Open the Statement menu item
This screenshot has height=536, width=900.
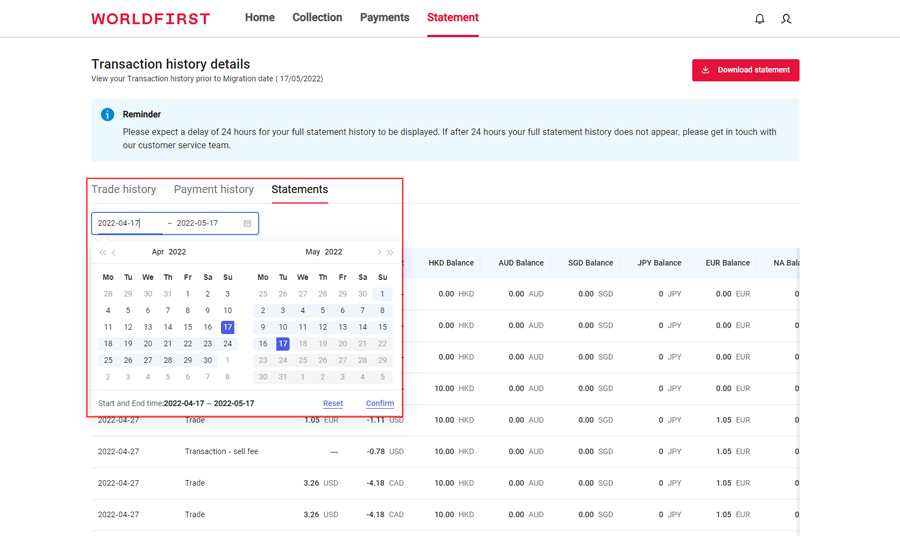click(453, 18)
